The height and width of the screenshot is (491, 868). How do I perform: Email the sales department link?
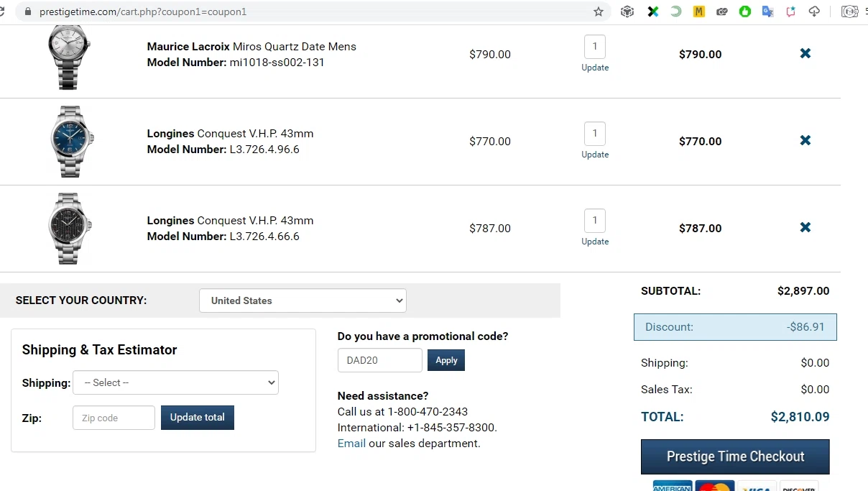(x=351, y=444)
